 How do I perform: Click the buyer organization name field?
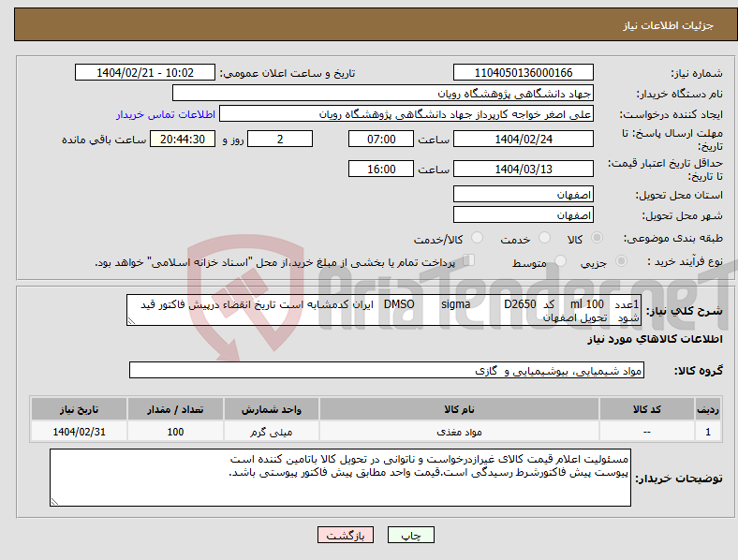(383, 93)
